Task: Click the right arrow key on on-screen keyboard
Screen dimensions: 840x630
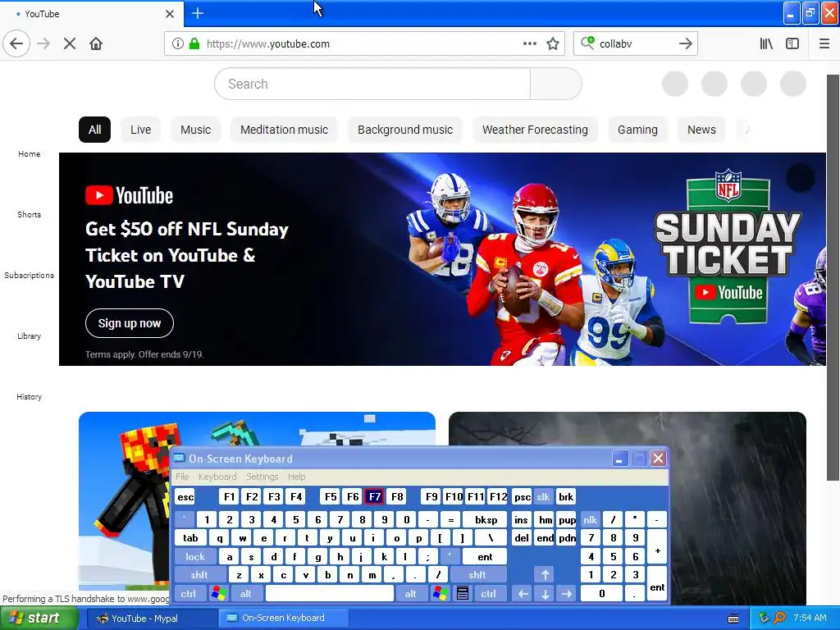Action: click(567, 594)
